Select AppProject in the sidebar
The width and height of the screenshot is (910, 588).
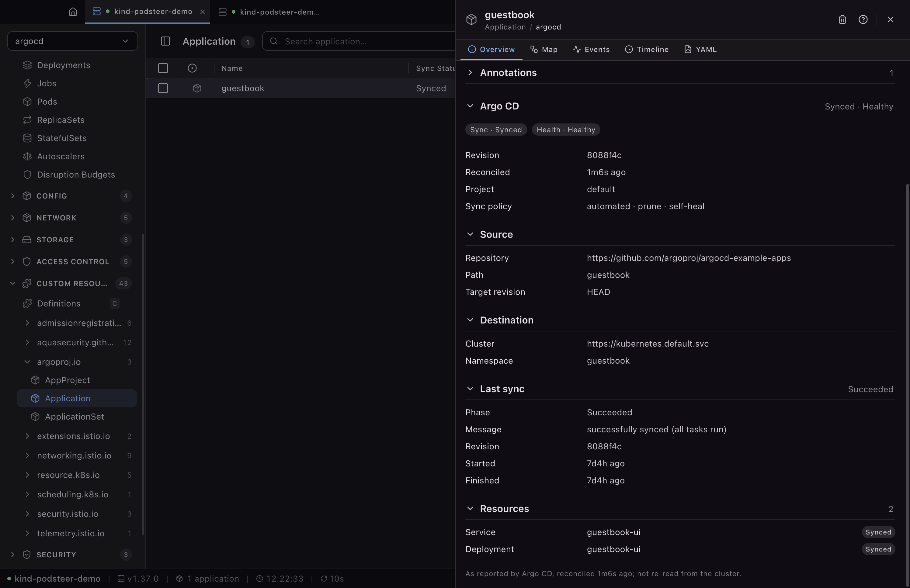77,380
